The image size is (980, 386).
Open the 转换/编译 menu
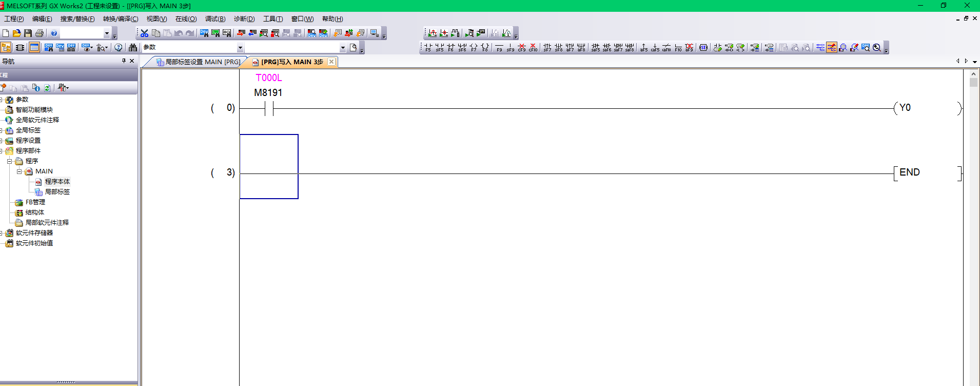pyautogui.click(x=121, y=19)
